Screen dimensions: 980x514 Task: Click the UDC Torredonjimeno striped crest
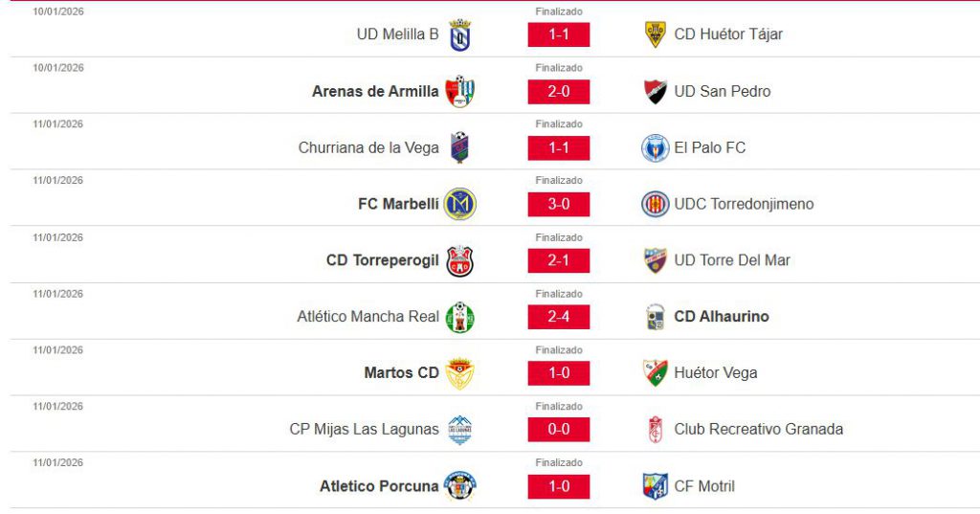coord(656,204)
